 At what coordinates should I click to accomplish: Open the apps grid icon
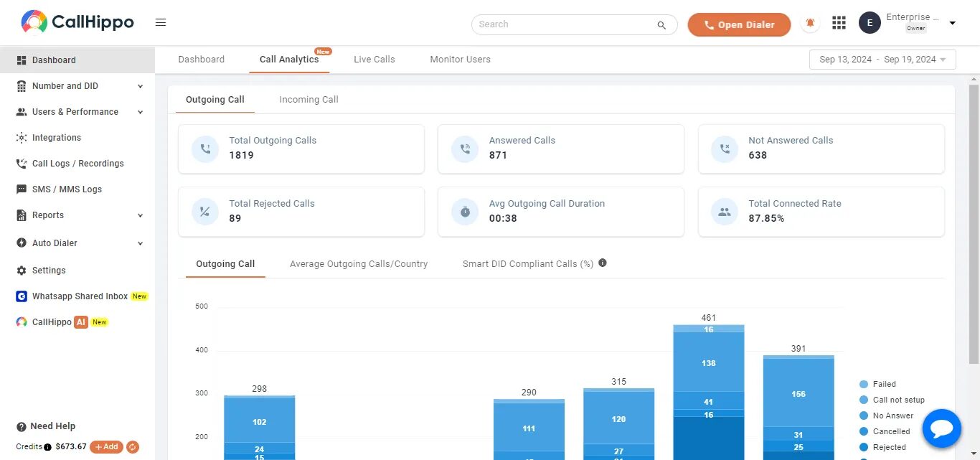[839, 24]
